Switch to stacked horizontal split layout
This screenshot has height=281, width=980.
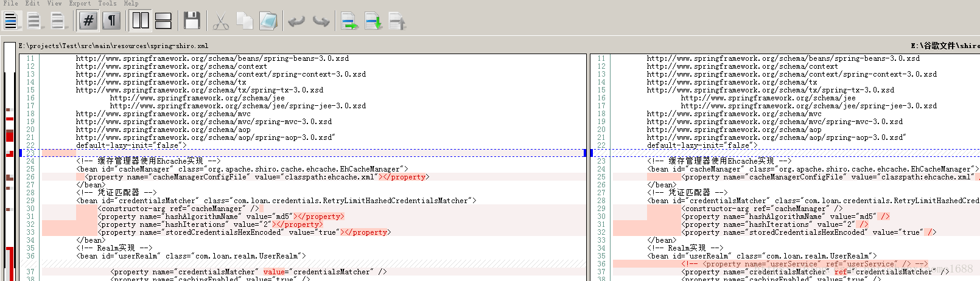163,21
